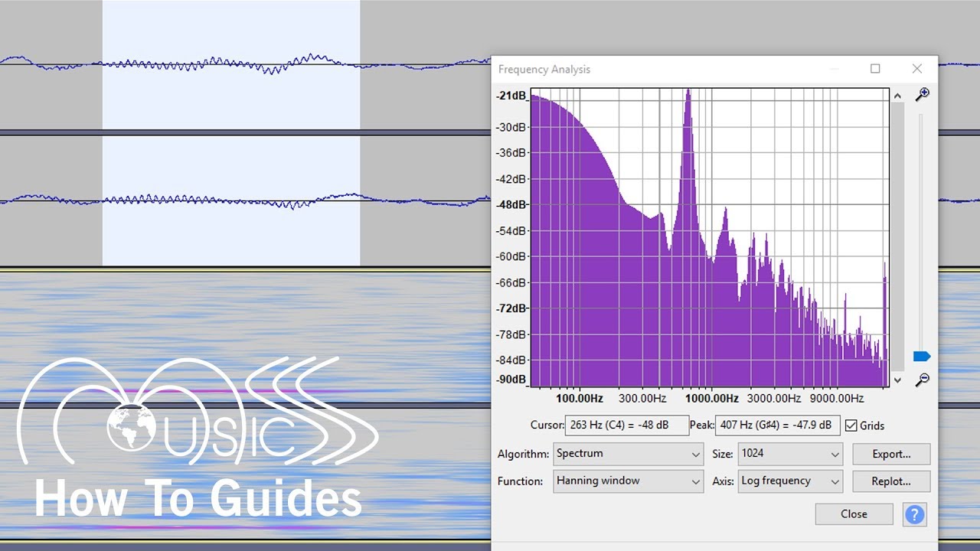Click the zoom out magnifier icon
980x551 pixels.
[922, 380]
